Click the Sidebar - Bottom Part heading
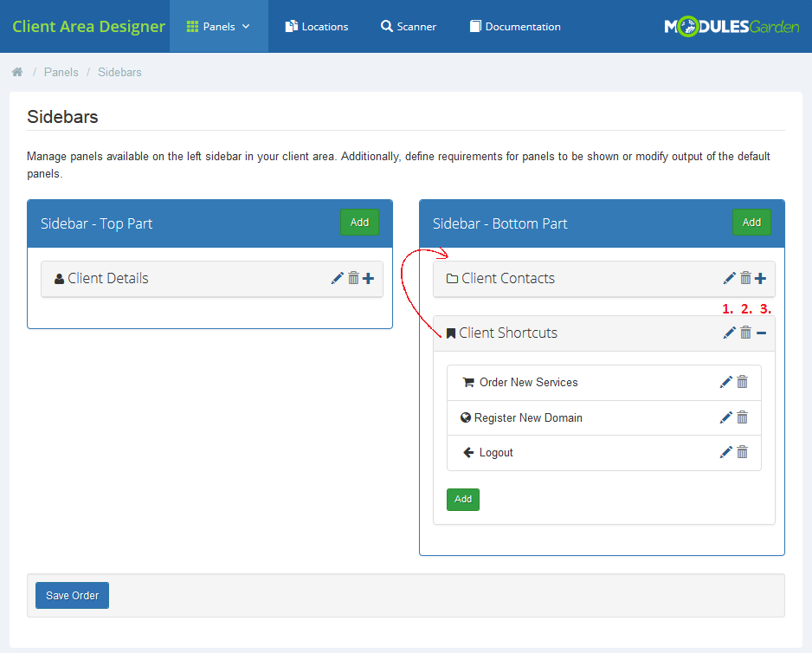Screen dimensions: 812x653 click(x=499, y=223)
